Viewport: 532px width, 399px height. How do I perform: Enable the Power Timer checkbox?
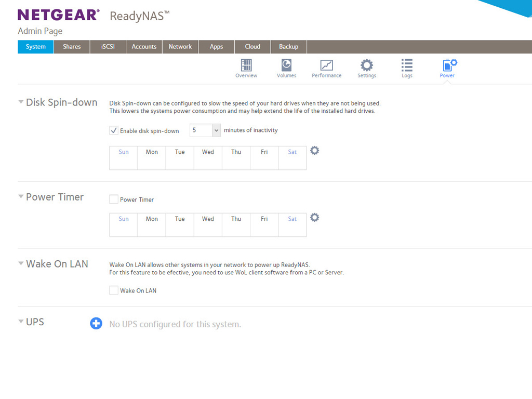114,199
